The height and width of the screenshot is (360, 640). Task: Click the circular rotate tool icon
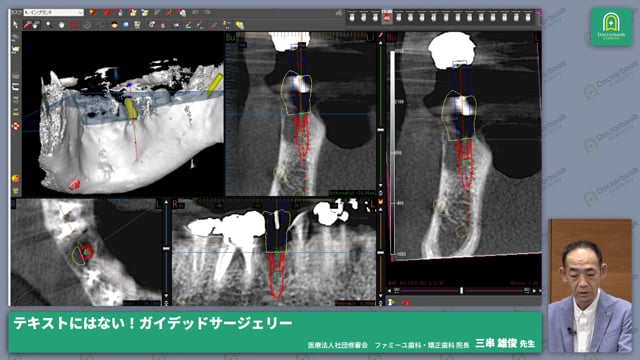87,25
